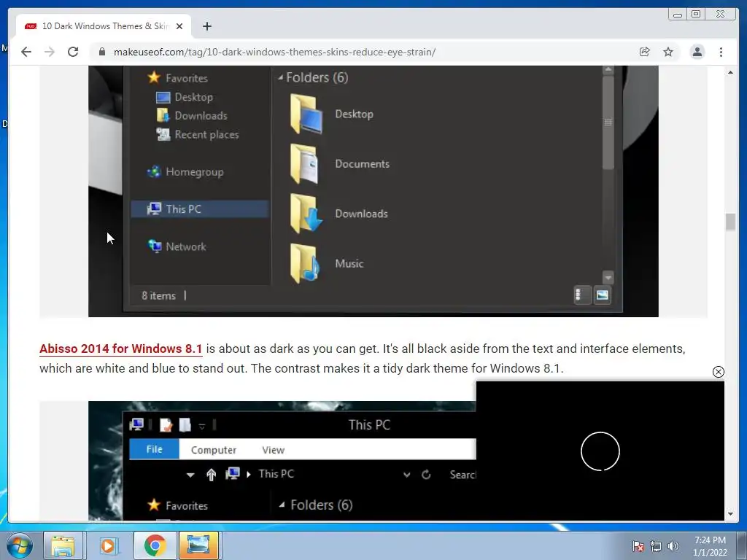Viewport: 747px width, 560px height.
Task: Open Windows Explorer from taskbar
Action: (x=63, y=545)
